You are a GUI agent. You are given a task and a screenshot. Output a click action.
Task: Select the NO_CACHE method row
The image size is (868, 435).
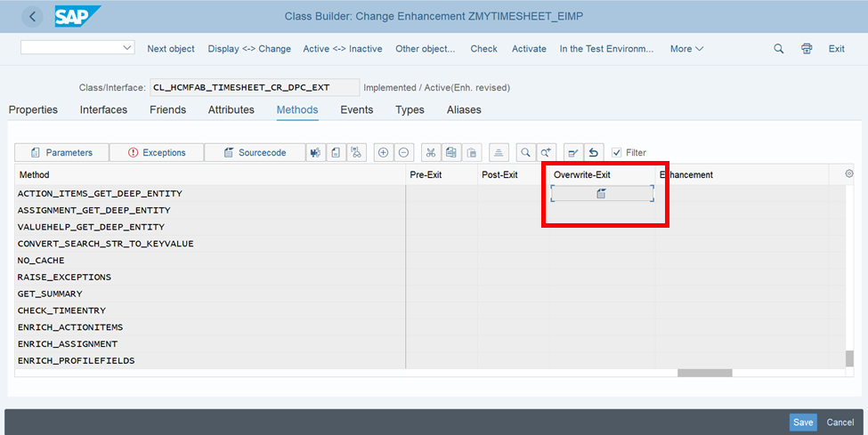click(x=210, y=260)
